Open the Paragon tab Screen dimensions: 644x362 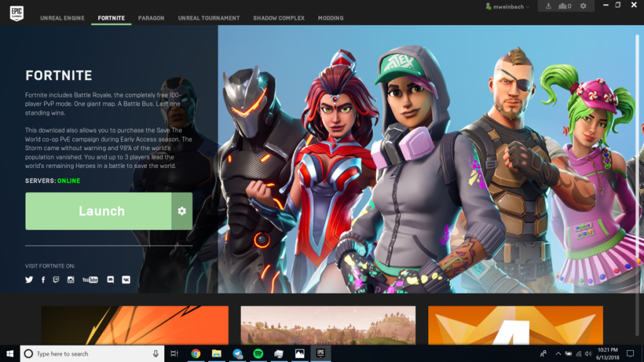pyautogui.click(x=151, y=18)
